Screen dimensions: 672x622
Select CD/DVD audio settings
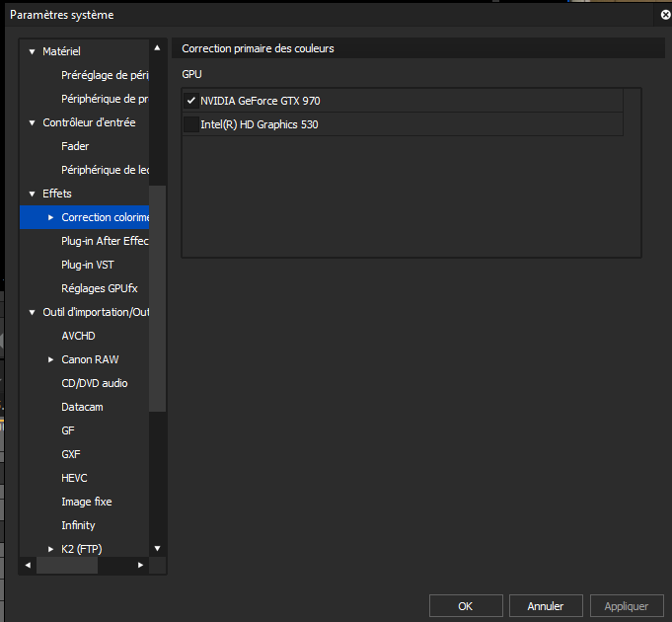pyautogui.click(x=95, y=383)
